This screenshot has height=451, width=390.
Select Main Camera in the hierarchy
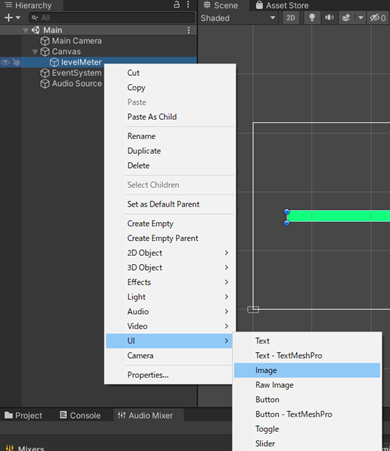click(x=77, y=41)
